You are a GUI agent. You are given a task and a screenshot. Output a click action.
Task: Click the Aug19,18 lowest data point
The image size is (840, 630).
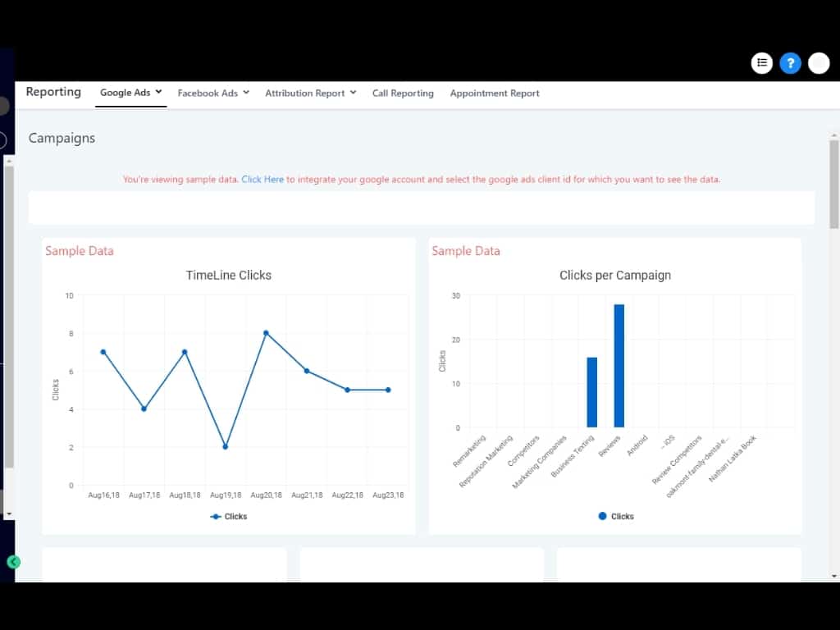coord(225,447)
